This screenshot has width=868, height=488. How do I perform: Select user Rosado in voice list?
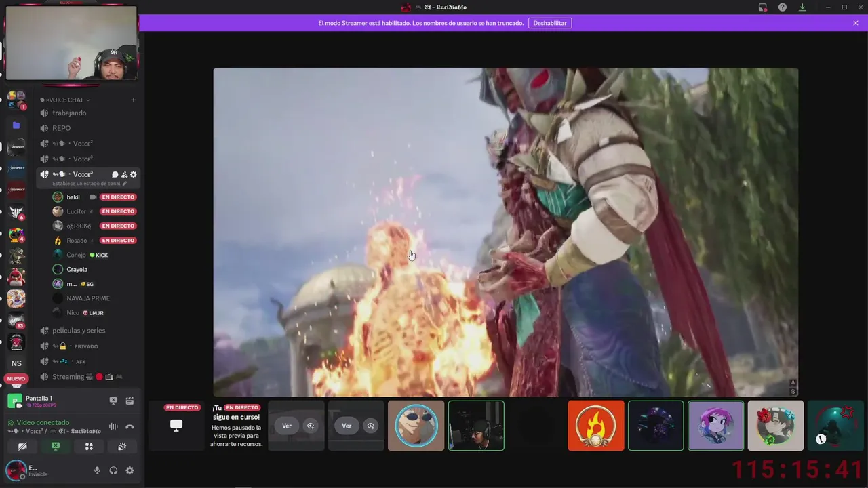point(77,241)
